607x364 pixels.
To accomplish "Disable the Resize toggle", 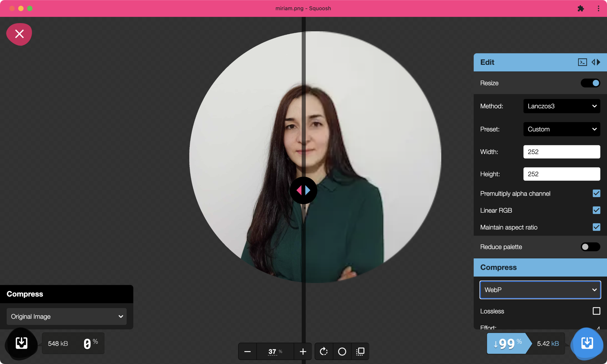I will [590, 83].
